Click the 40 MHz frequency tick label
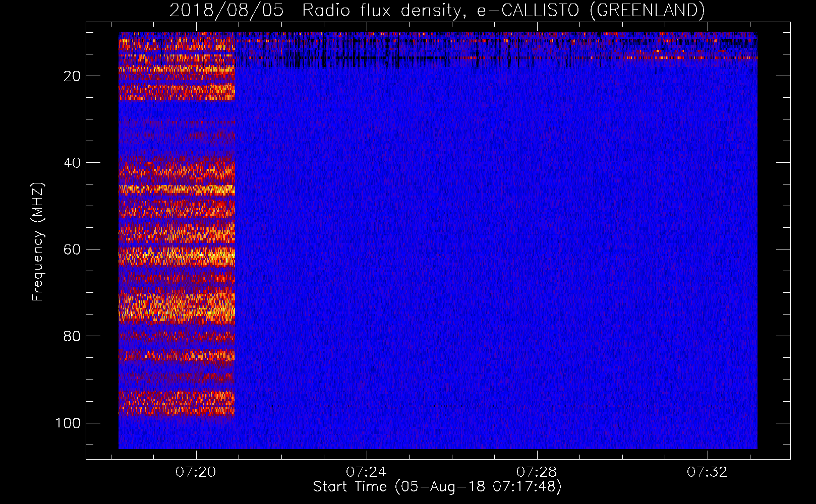This screenshot has width=816, height=504. 72,163
